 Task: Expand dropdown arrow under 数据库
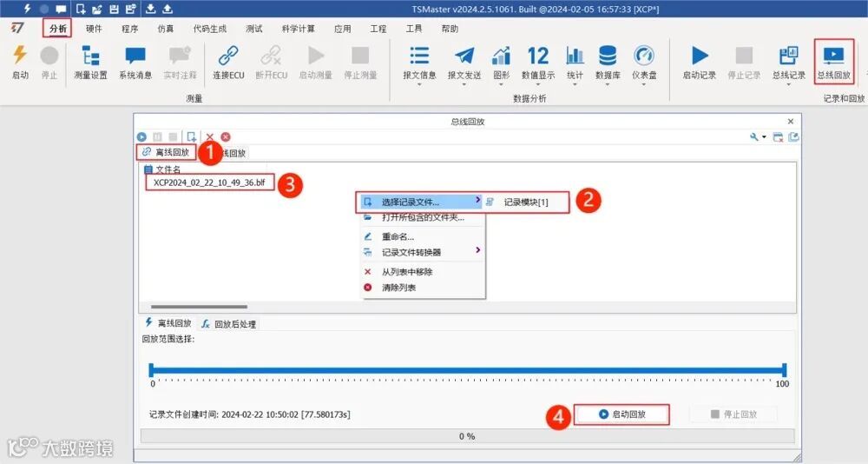[608, 85]
